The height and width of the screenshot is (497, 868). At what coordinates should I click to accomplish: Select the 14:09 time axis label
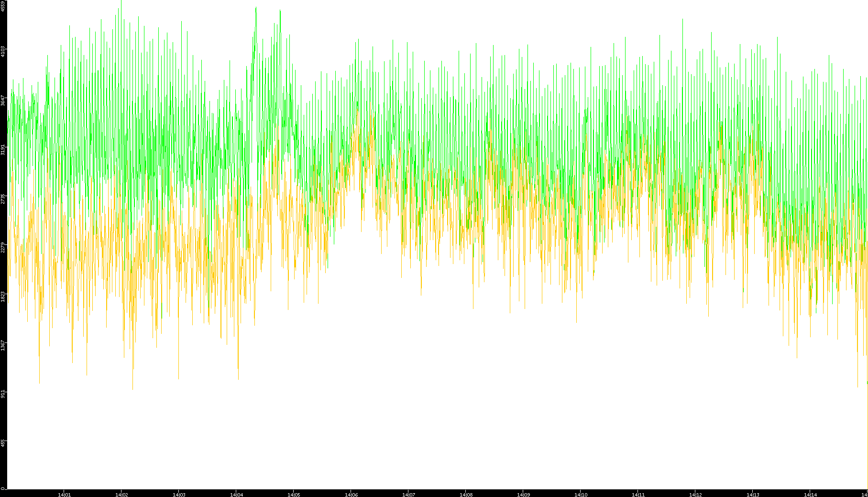(523, 495)
